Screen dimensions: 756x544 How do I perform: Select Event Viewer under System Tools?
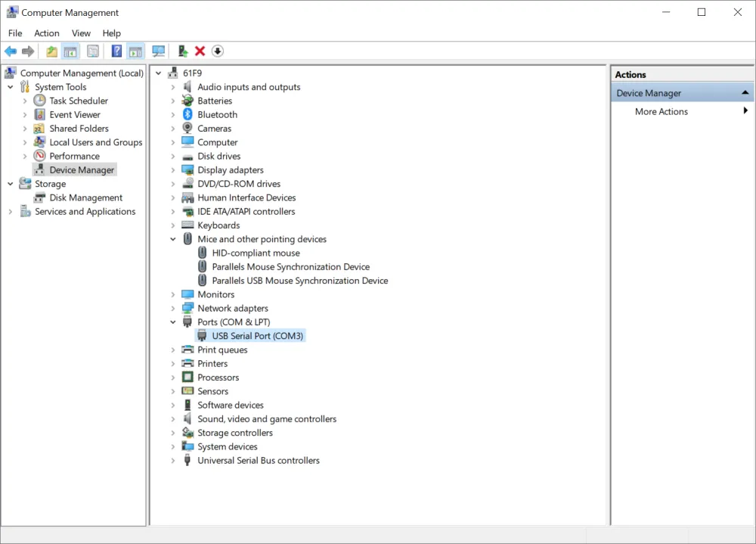click(75, 114)
